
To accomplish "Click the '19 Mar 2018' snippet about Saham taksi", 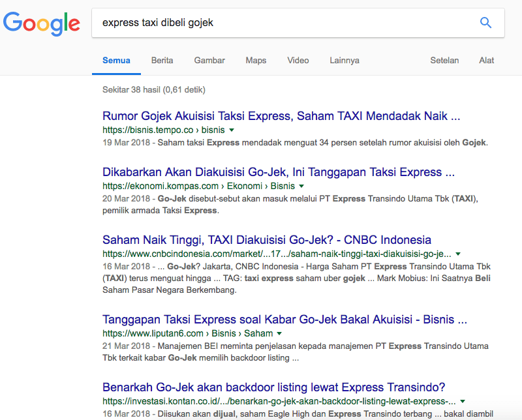I will coord(295,142).
